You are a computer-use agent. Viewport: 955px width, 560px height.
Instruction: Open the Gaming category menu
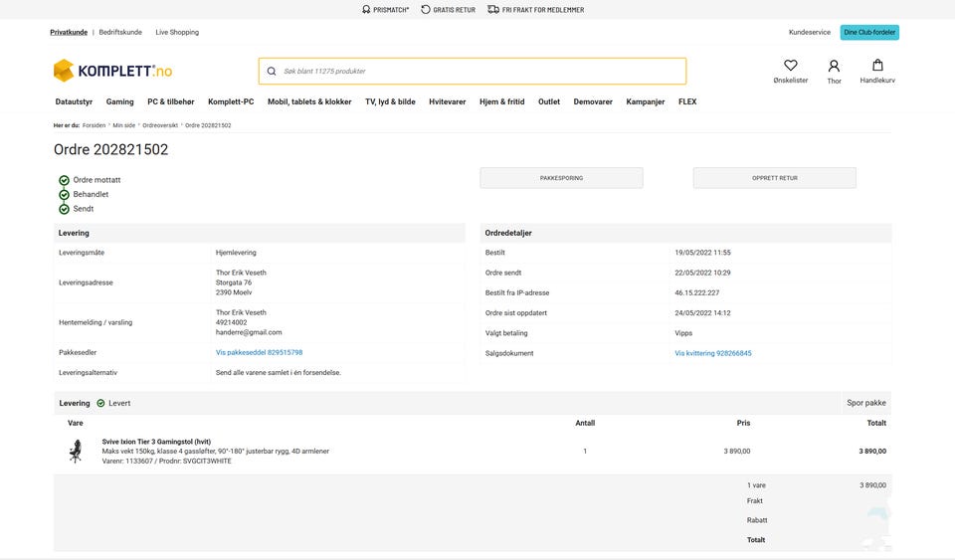point(120,101)
